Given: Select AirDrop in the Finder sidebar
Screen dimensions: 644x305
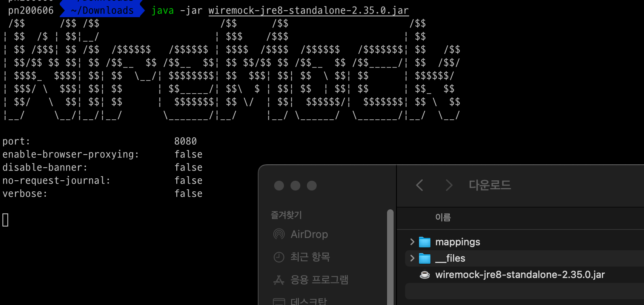Looking at the screenshot, I should coord(309,234).
